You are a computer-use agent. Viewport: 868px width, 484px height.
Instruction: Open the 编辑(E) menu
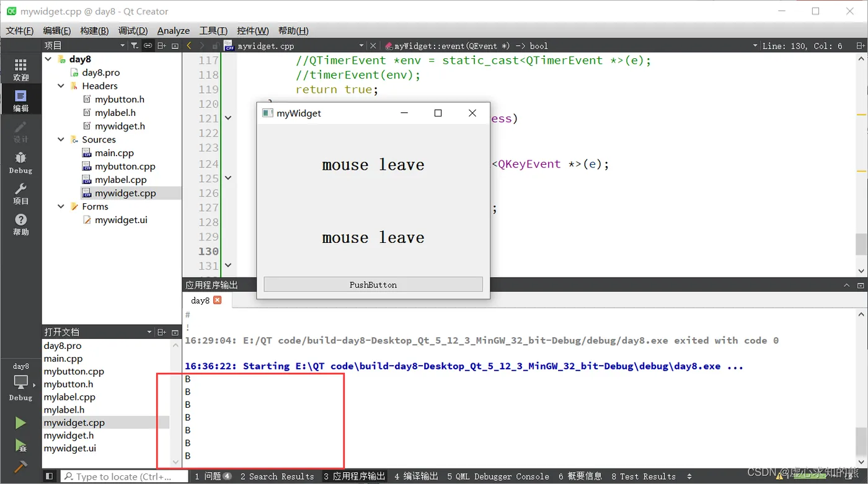point(57,30)
